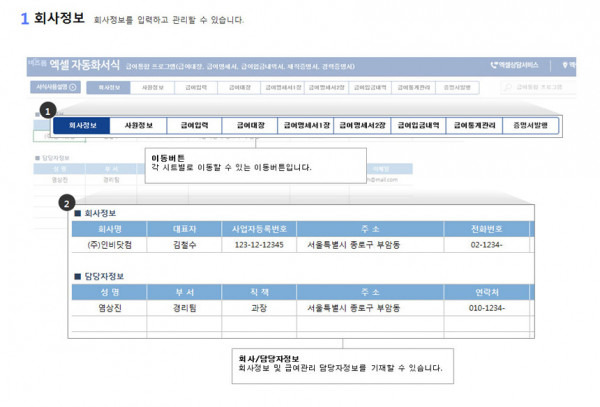Select the 123-12-12345 registration number cell
The image size is (600, 407).
259,245
